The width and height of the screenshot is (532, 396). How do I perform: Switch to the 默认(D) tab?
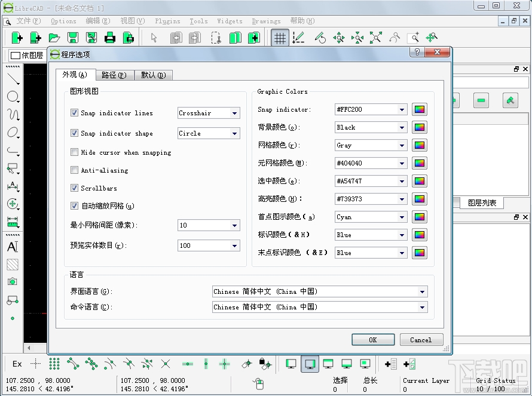pyautogui.click(x=154, y=75)
